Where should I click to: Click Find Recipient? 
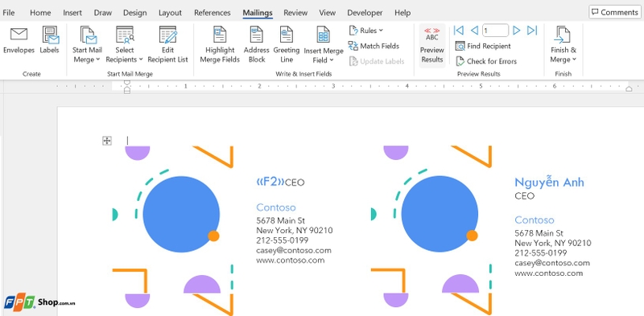pyautogui.click(x=484, y=46)
